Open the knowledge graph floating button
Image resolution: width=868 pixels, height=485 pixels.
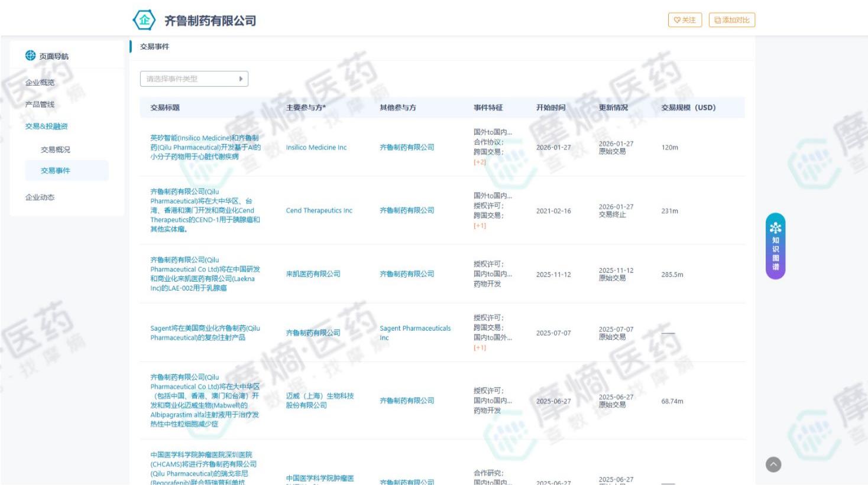[x=775, y=246]
